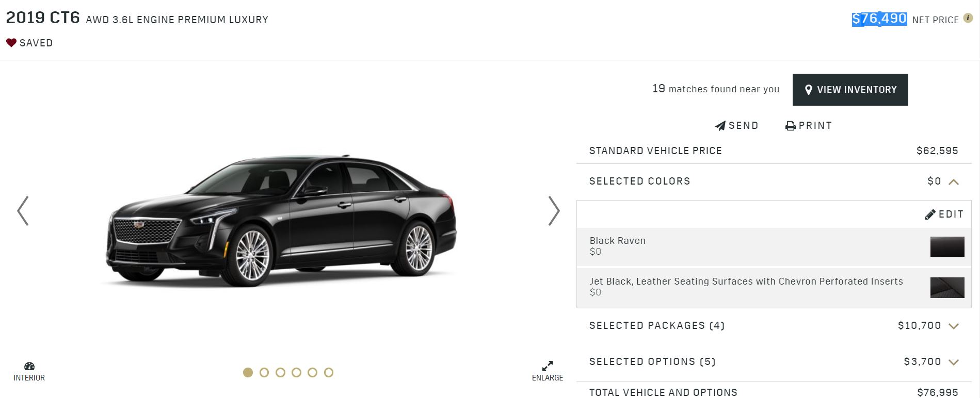Click the net price info icon
This screenshot has height=398, width=980.
(x=968, y=19)
